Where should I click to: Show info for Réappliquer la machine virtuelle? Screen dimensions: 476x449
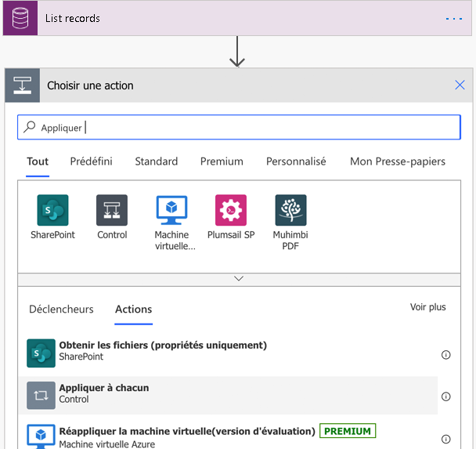[x=446, y=439]
